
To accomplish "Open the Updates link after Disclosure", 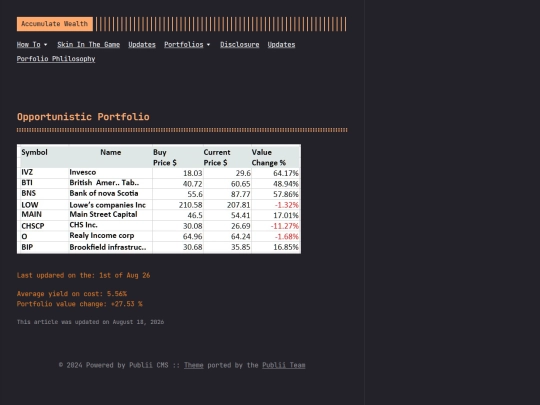I will click(281, 45).
